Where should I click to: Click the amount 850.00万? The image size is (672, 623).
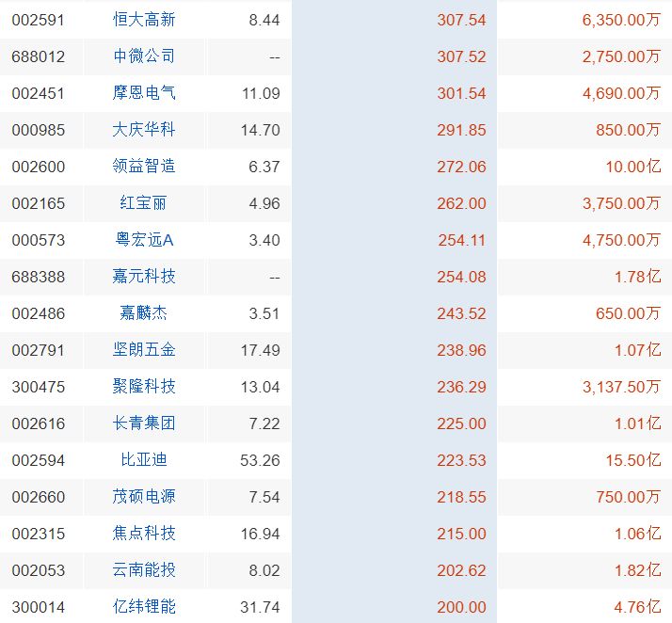628,130
